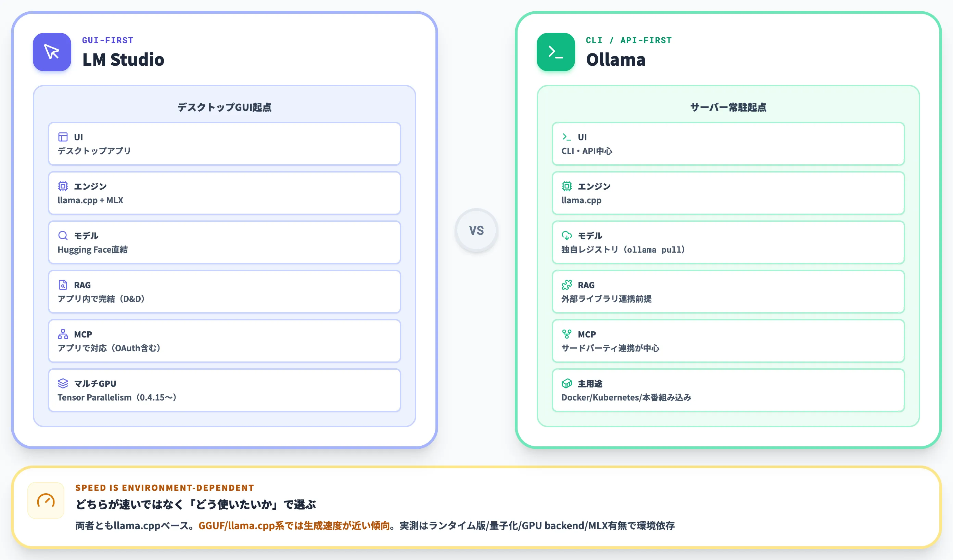Image resolution: width=953 pixels, height=560 pixels.
Task: Click the CLI・API中心 text
Action: click(586, 151)
